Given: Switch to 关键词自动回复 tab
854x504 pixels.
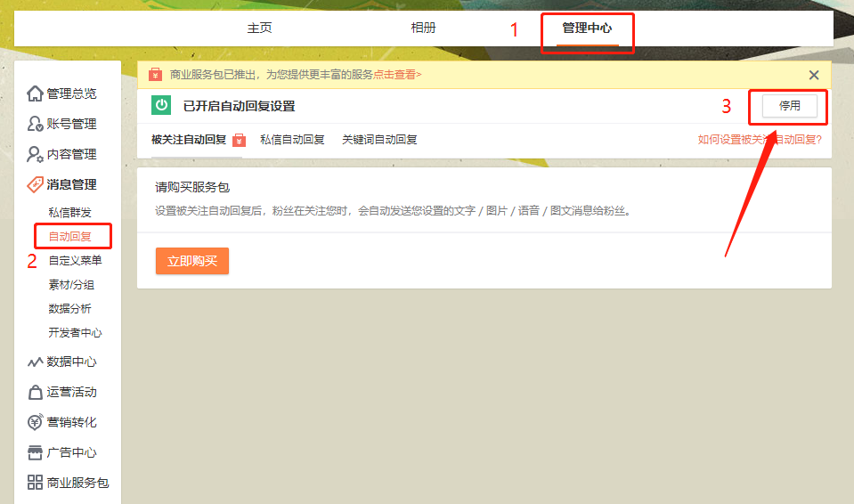Looking at the screenshot, I should pyautogui.click(x=379, y=140).
